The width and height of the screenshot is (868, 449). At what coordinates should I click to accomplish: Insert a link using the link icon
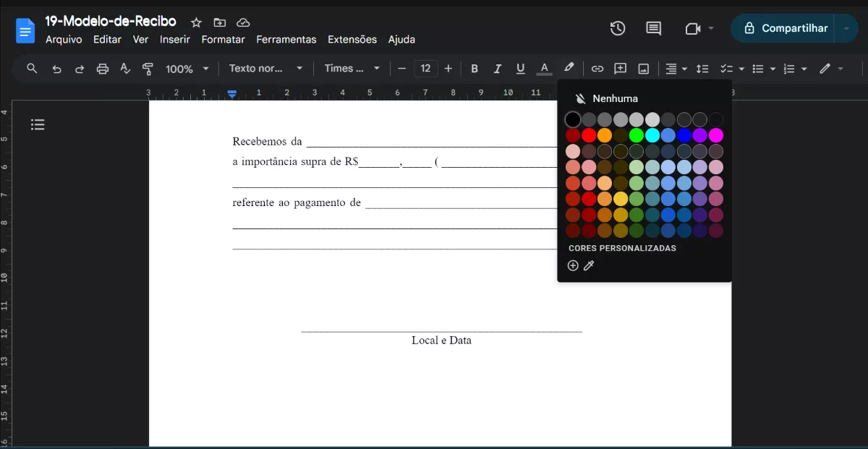pyautogui.click(x=597, y=69)
